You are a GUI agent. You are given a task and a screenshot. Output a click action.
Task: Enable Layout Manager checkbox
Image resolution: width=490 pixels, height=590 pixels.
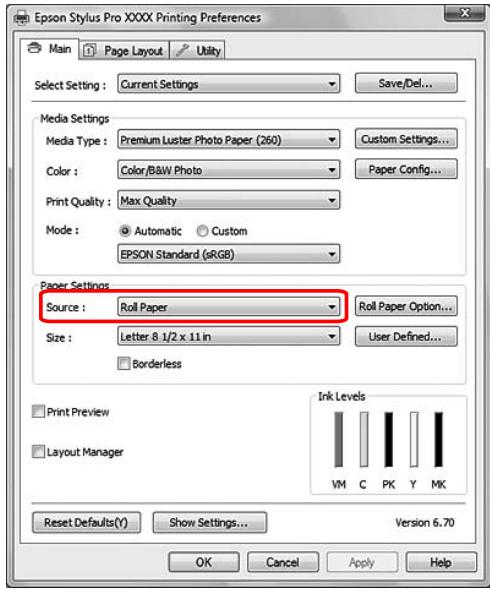(x=38, y=452)
